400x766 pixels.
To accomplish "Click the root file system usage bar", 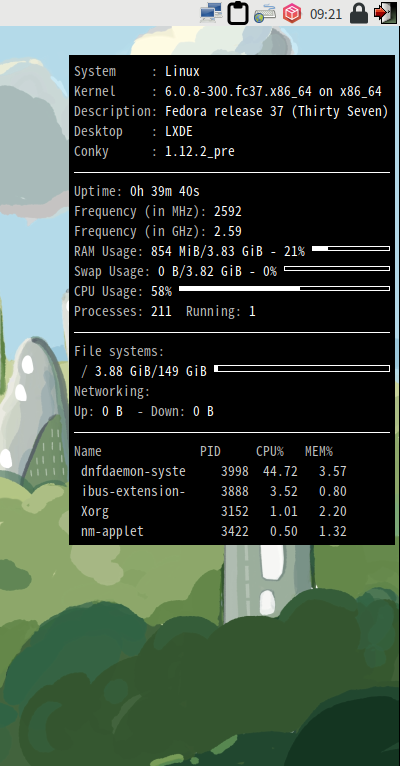I will tap(302, 368).
